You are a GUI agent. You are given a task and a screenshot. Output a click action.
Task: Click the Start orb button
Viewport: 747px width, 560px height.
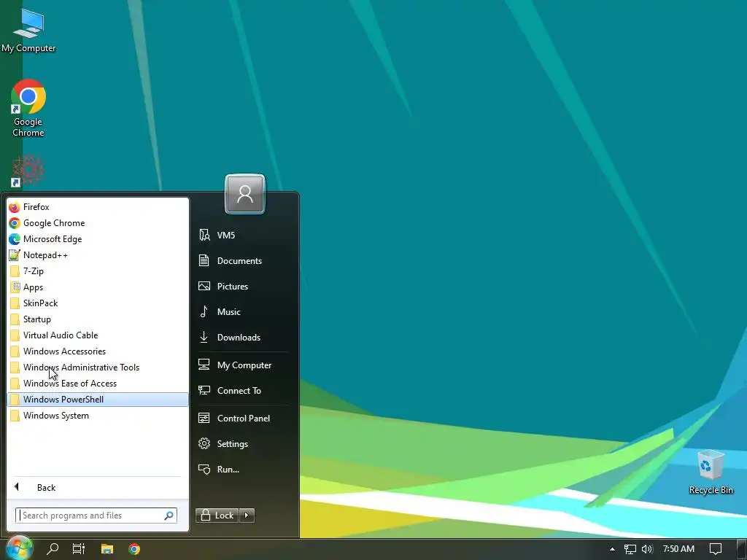point(19,548)
